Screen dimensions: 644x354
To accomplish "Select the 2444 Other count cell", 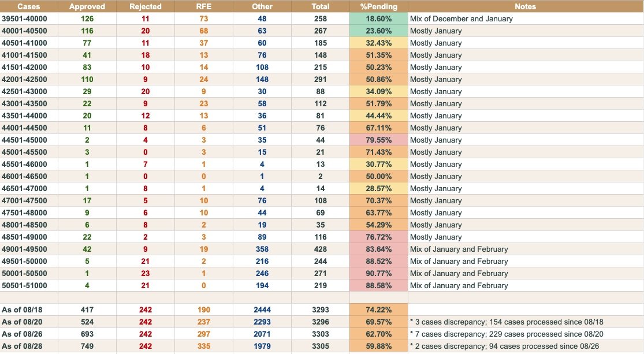I will (x=262, y=310).
